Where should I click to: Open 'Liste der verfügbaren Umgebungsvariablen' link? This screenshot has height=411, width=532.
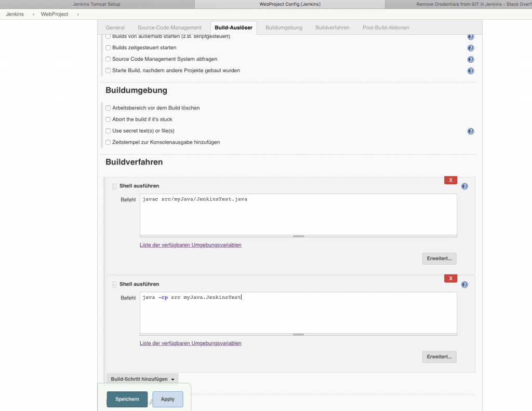click(190, 244)
